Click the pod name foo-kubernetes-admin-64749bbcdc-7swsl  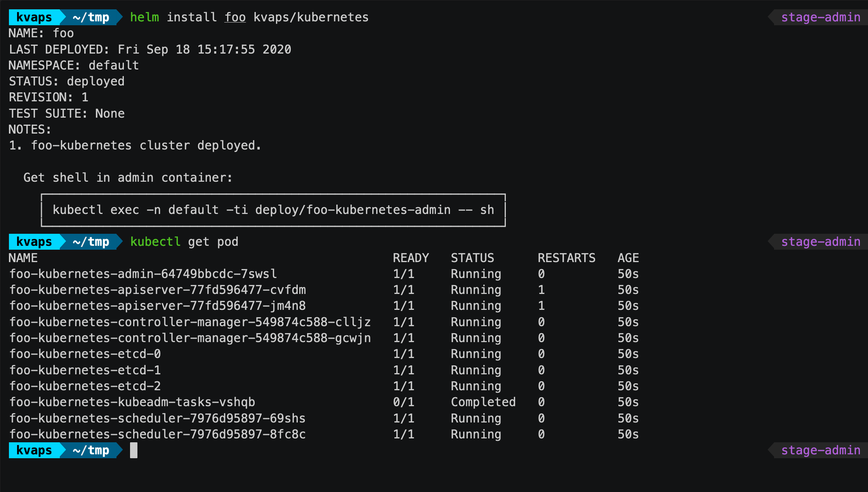143,274
